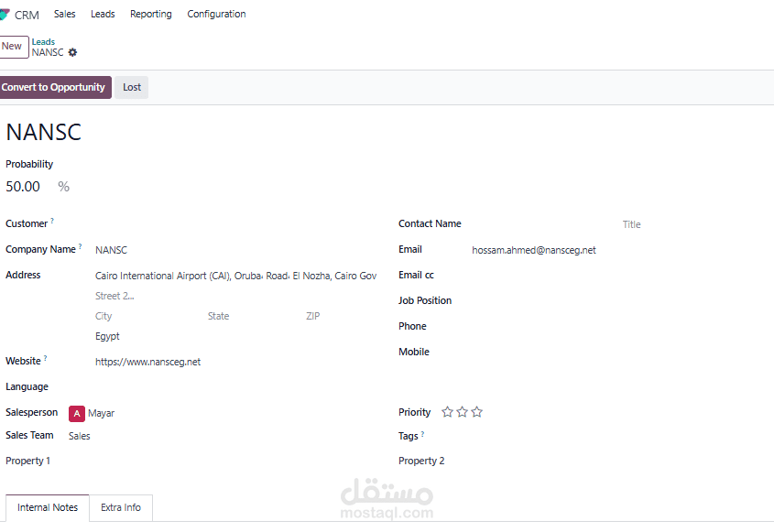Screen dimensions: 774x532
Task: Show the Tags field help tooltip icon
Action: [x=422, y=434]
